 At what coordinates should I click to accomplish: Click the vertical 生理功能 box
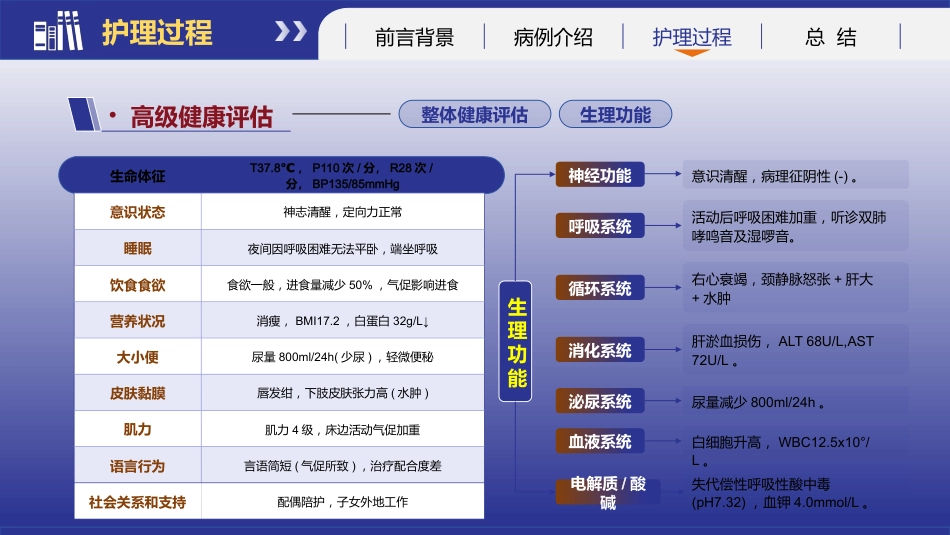pyautogui.click(x=516, y=341)
